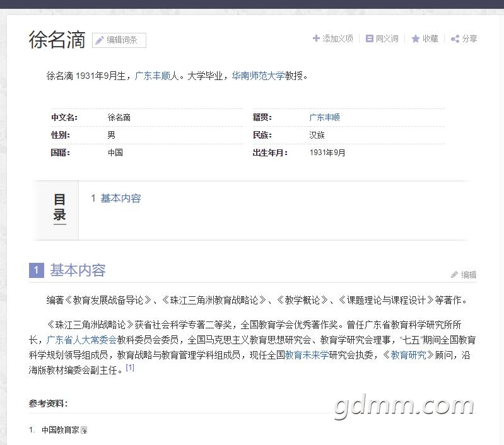Follow the 教育研究 journal link
Viewport: 504px width, 445px height.
(408, 355)
